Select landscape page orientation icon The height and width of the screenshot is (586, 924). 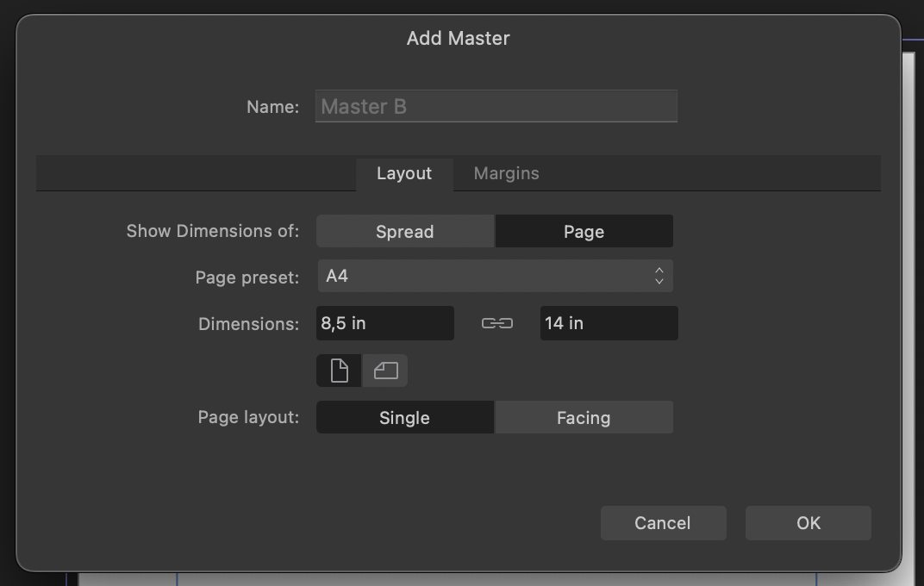[385, 371]
